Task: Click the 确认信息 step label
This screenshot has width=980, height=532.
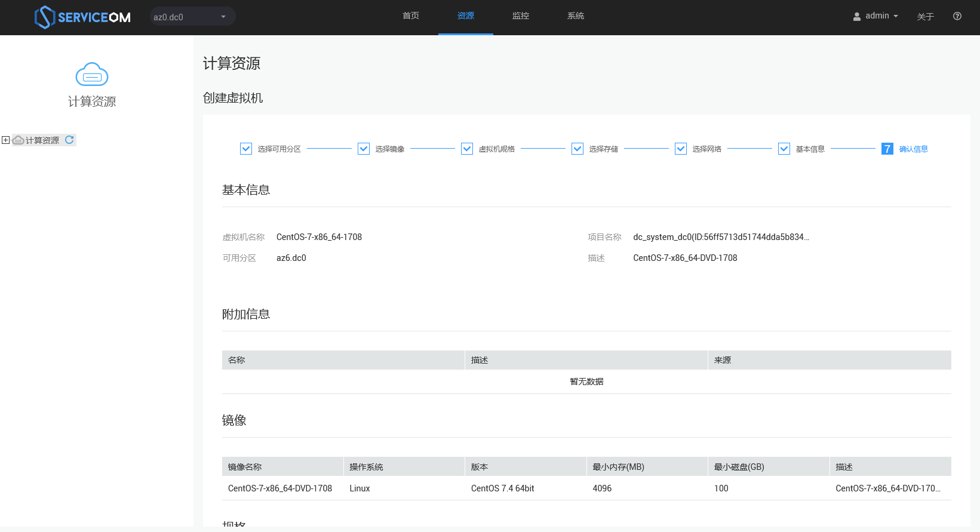Action: (x=914, y=149)
